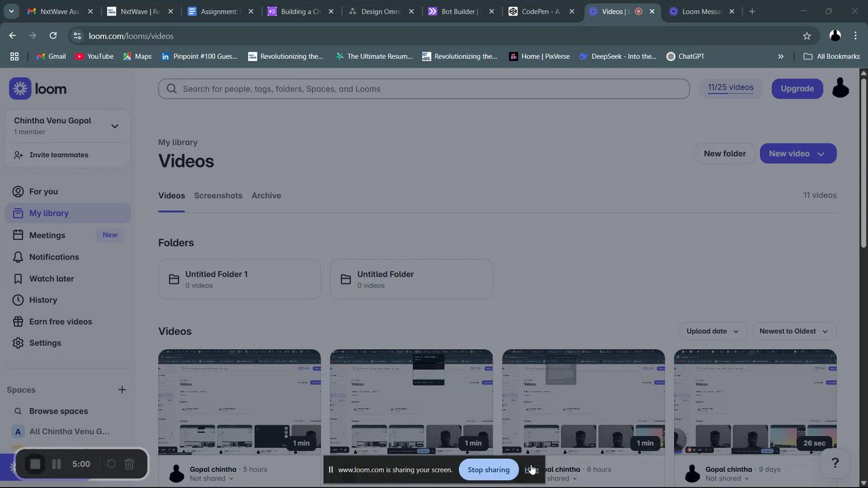Open the YouTube bookmark
868x488 pixels.
[94, 56]
